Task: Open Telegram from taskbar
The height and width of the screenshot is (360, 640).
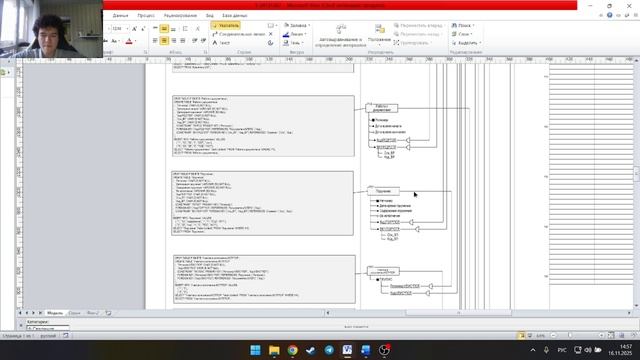Action: 329,350
